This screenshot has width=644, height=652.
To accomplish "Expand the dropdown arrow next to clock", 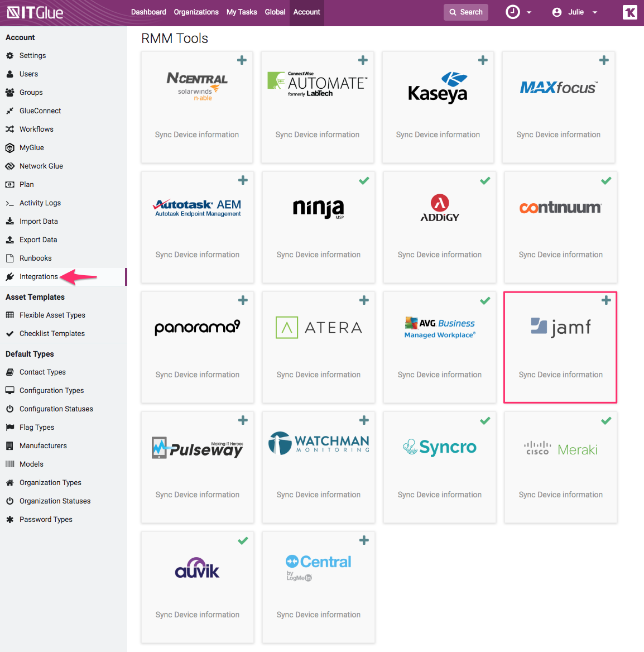I will pos(529,12).
